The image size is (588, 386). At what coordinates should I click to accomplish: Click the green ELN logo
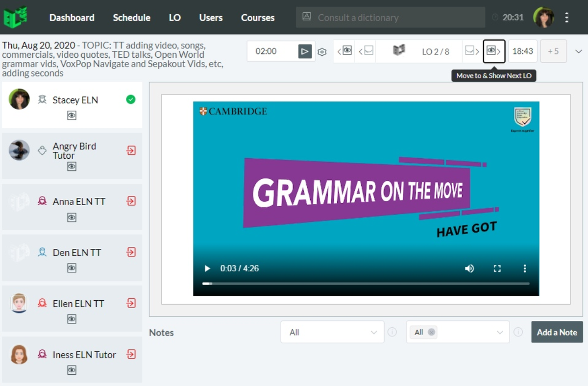coord(15,17)
